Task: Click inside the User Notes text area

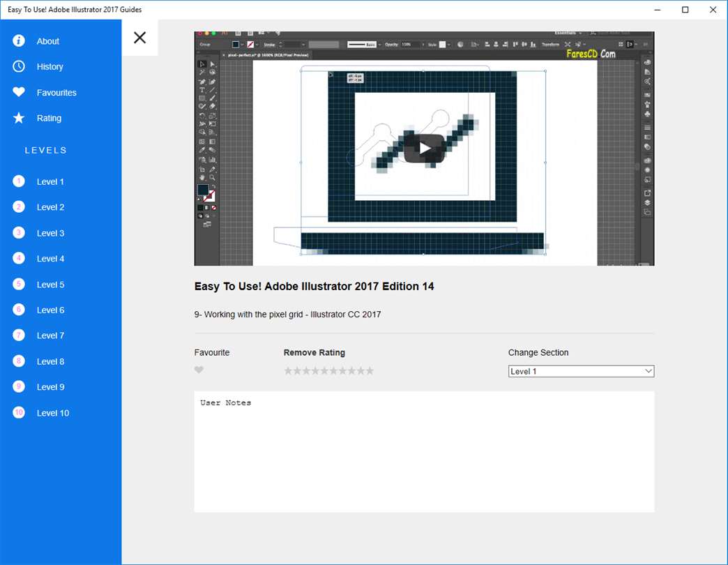Action: click(424, 452)
